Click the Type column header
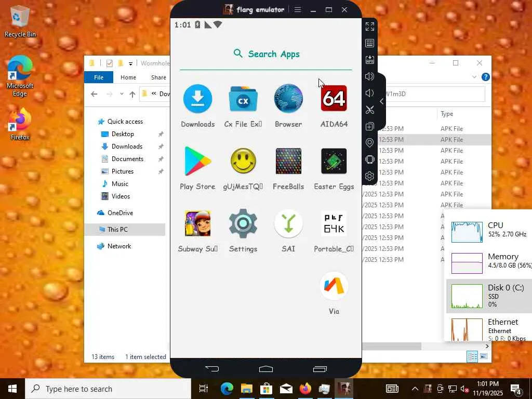Screen dimensions: 532x399 point(447,114)
